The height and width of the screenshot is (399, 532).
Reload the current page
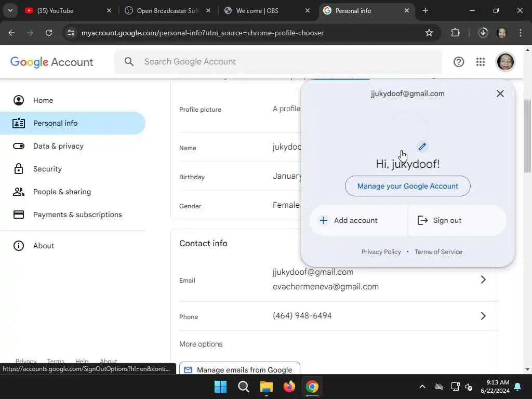(x=49, y=33)
